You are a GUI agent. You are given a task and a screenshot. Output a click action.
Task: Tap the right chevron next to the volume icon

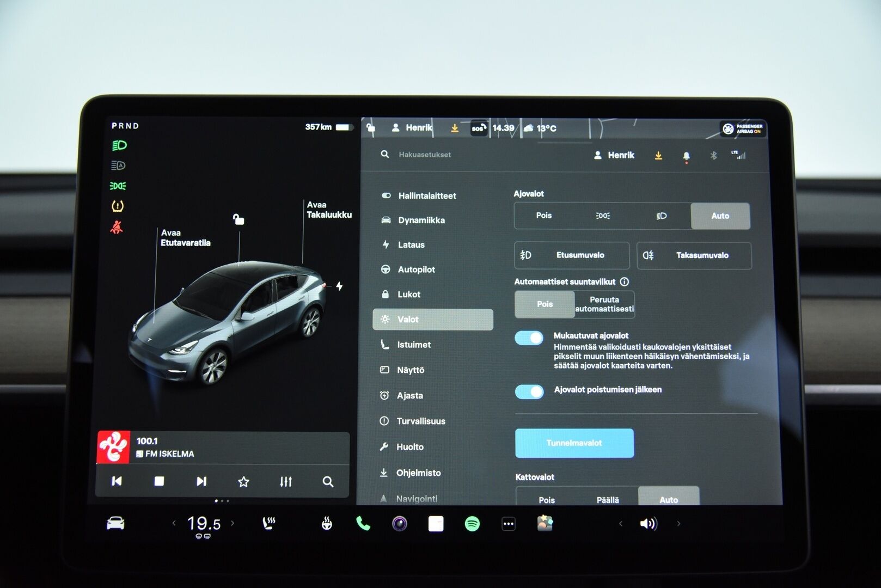[679, 523]
